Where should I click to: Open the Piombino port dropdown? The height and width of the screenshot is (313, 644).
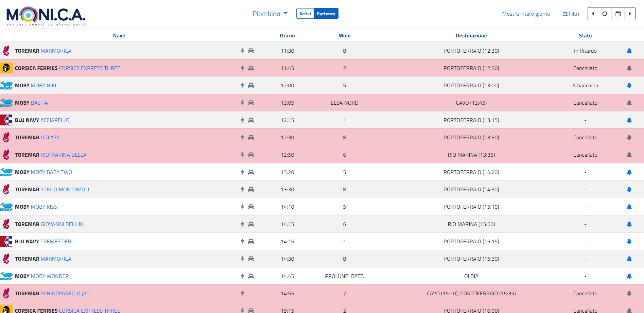270,14
